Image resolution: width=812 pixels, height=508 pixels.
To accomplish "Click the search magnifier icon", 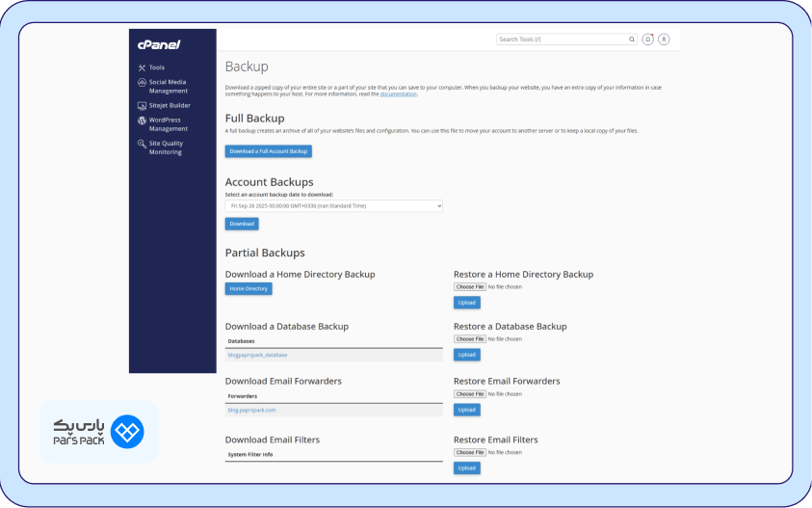I will [x=632, y=40].
